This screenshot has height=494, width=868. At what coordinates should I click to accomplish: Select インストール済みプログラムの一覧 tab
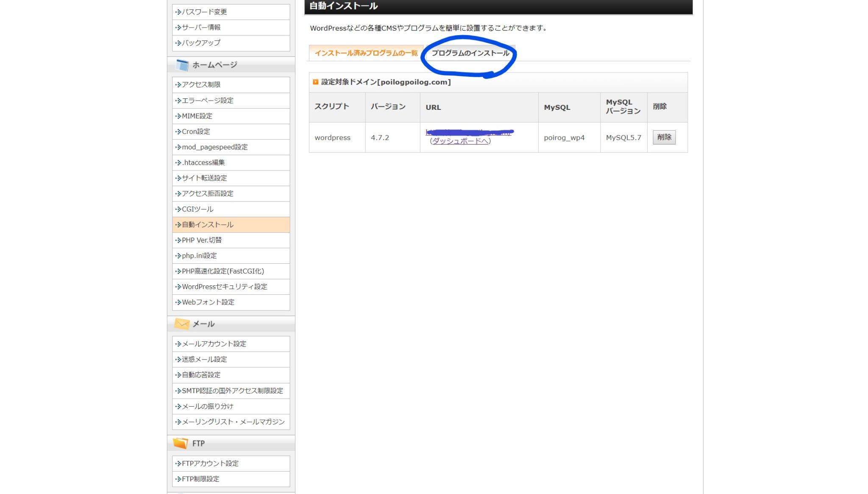[366, 53]
